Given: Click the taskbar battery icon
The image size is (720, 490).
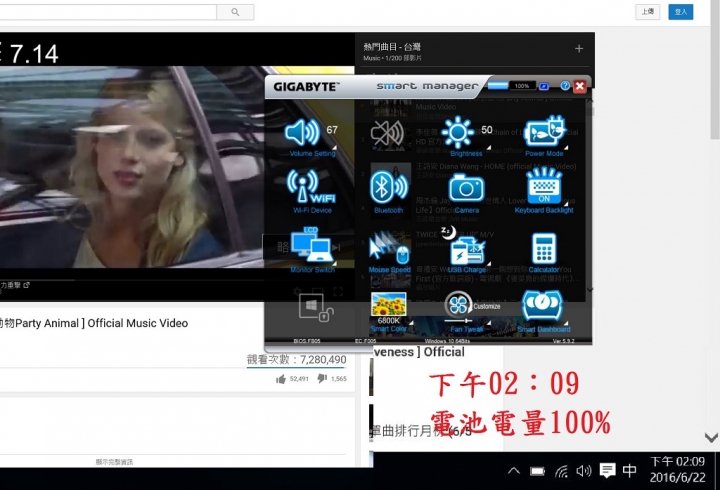Looking at the screenshot, I should point(537,471).
